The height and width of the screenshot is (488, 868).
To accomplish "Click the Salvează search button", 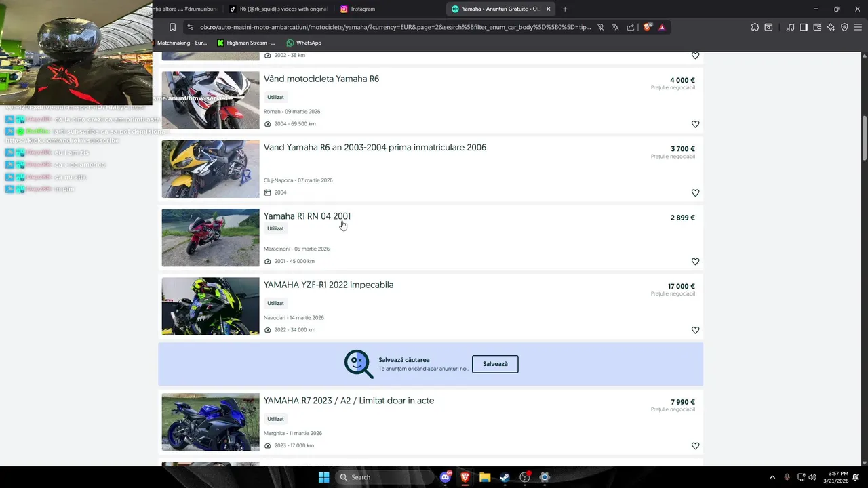I will point(495,364).
